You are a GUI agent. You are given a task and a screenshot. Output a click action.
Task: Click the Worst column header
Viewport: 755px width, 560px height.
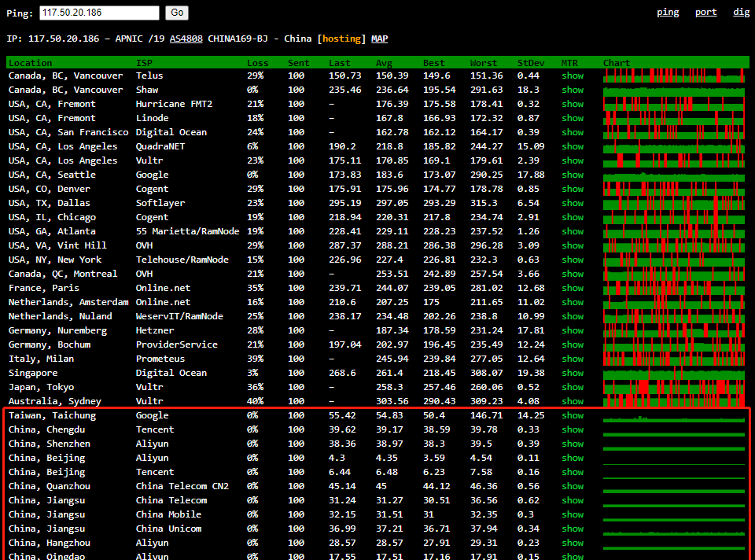(x=484, y=63)
